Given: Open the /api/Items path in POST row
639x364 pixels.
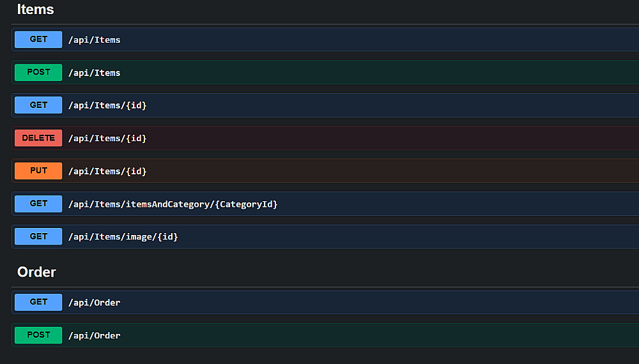Looking at the screenshot, I should 95,73.
